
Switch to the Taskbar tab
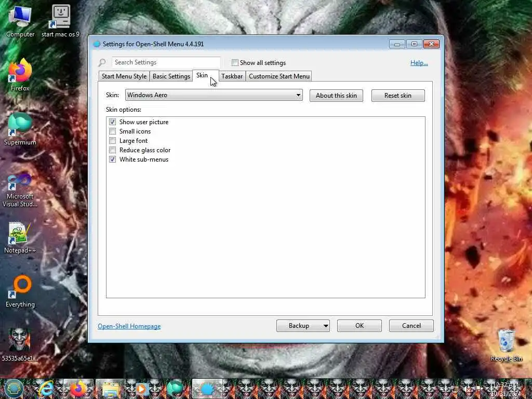click(232, 76)
